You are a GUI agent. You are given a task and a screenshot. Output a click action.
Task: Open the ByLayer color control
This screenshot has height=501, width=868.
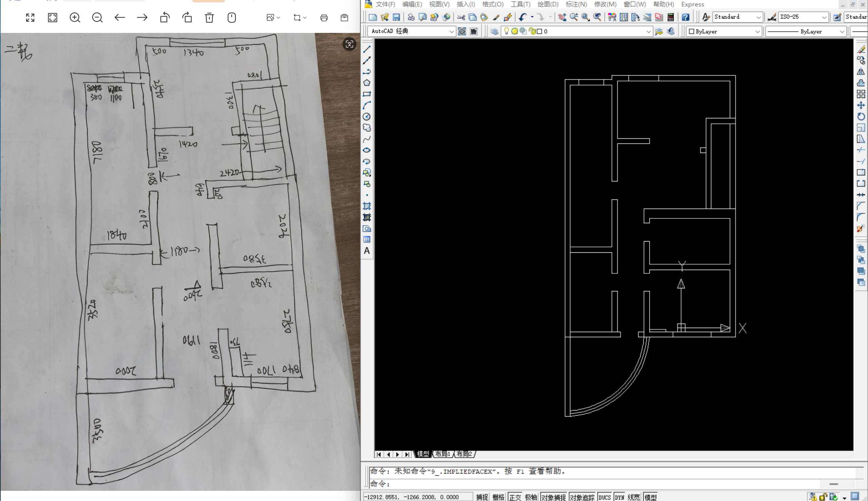point(723,31)
